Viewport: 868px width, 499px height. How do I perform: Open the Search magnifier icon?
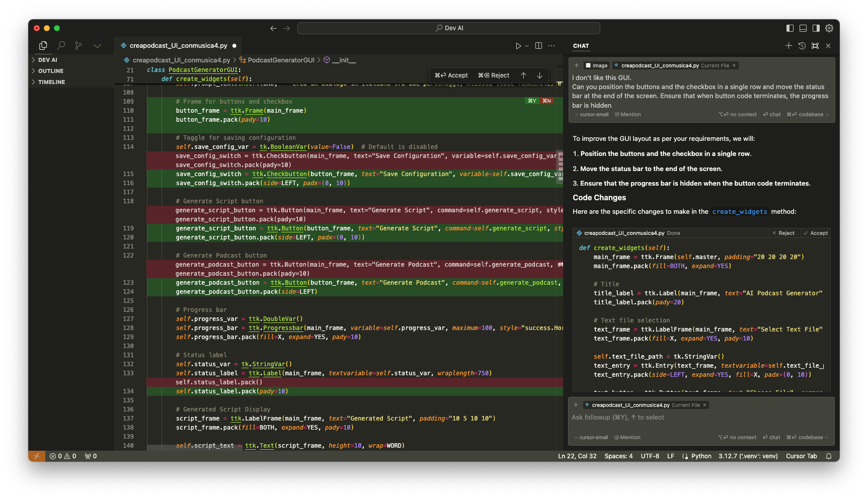point(61,46)
